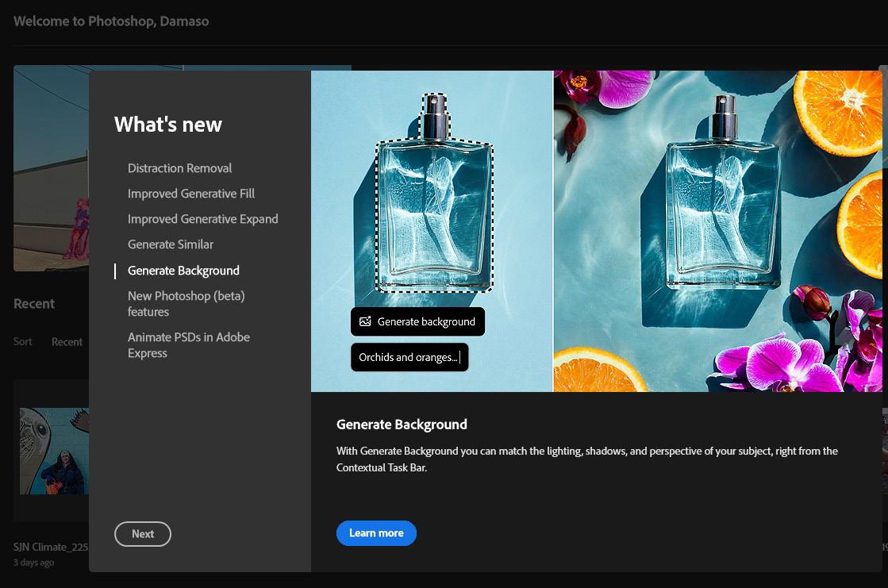This screenshot has width=888, height=588.
Task: Click the Generate Background description heading
Action: click(x=402, y=425)
